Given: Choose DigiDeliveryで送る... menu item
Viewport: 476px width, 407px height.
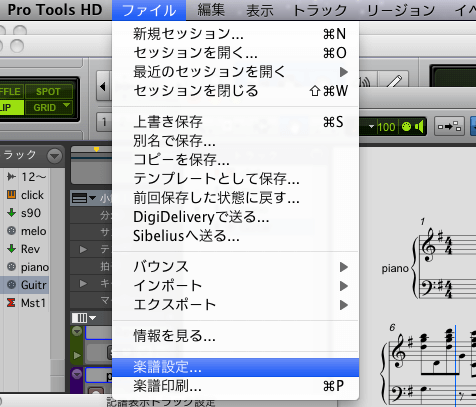Looking at the screenshot, I should click(235, 217).
